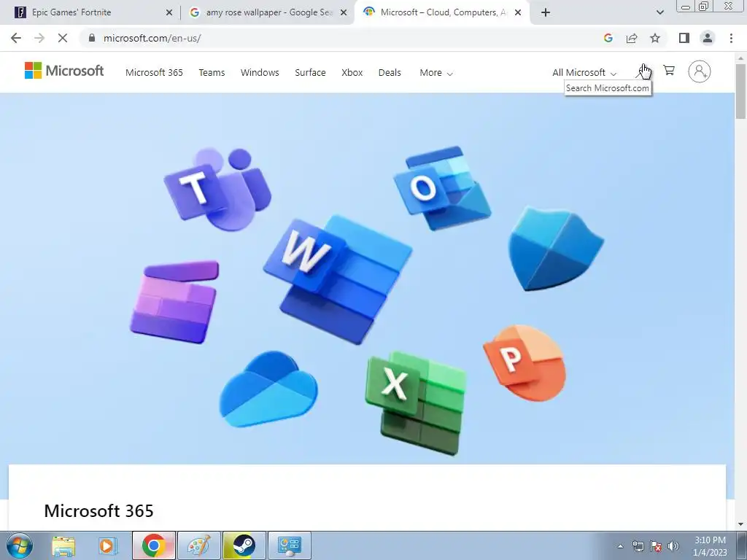Viewport: 747px width, 560px height.
Task: Close the Microsoft tab
Action: (518, 12)
